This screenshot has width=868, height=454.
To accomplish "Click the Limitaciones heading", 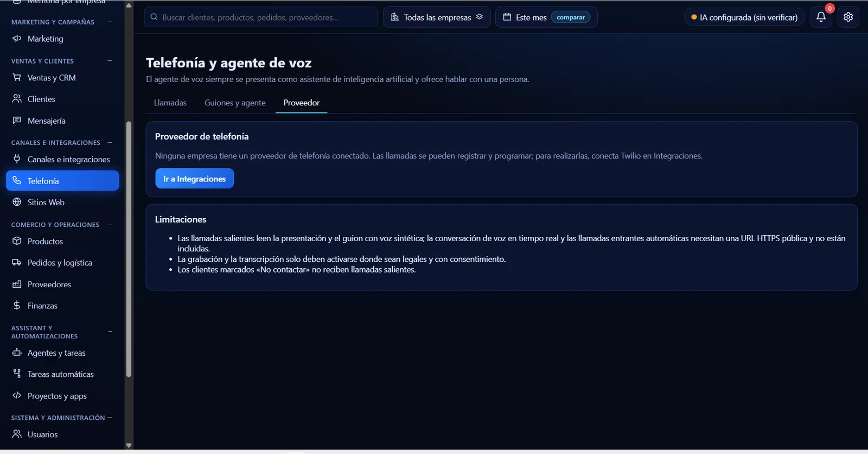I will (181, 219).
